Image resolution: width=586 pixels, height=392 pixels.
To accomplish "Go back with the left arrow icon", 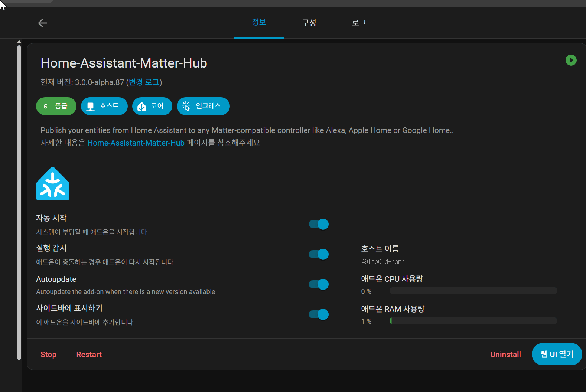I will (42, 23).
